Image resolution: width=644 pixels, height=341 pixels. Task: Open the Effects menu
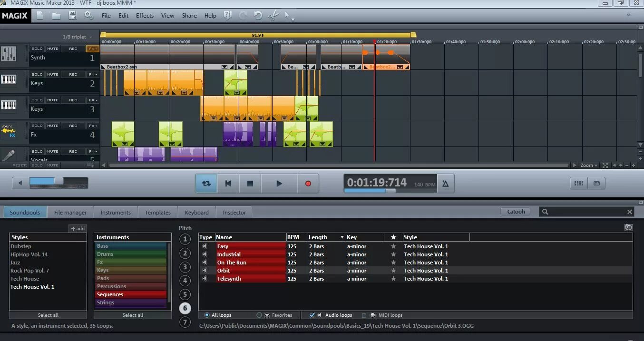pos(145,15)
